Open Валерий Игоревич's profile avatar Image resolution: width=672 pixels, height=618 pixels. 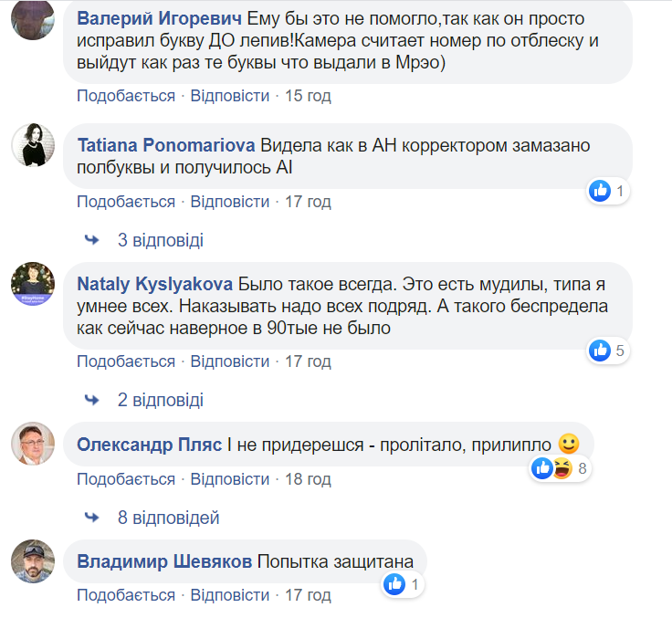click(33, 20)
